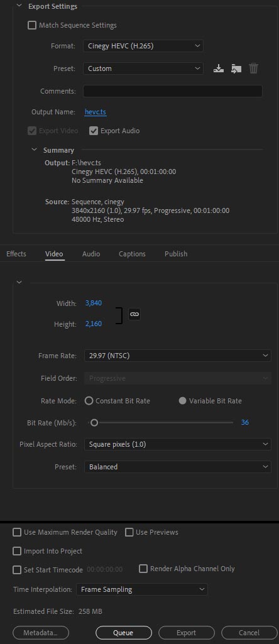
Task: Open the Frame Rate dropdown
Action: (177, 356)
